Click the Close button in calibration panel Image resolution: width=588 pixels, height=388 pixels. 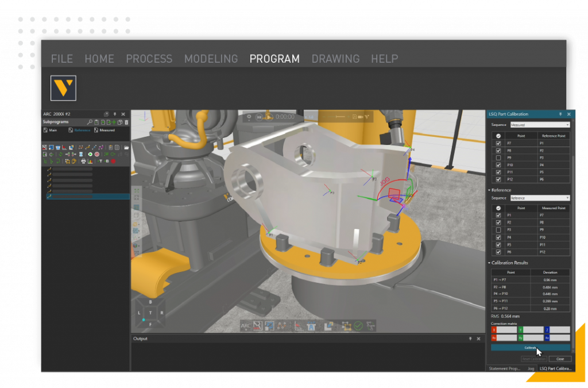[x=560, y=359]
